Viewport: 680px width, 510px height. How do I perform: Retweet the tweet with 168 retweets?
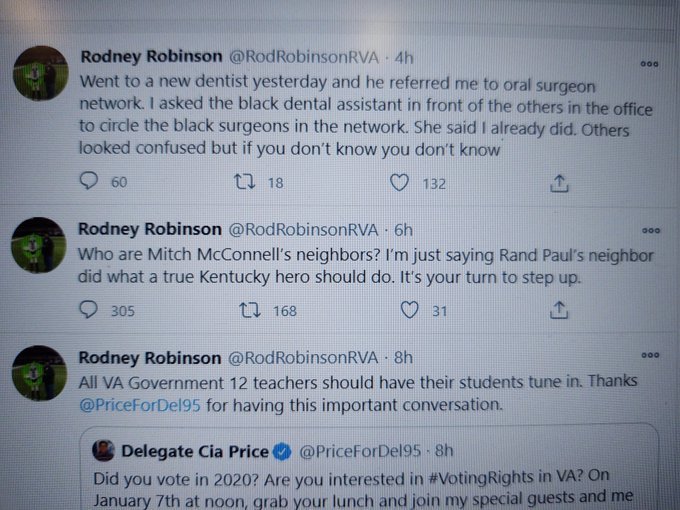point(250,310)
